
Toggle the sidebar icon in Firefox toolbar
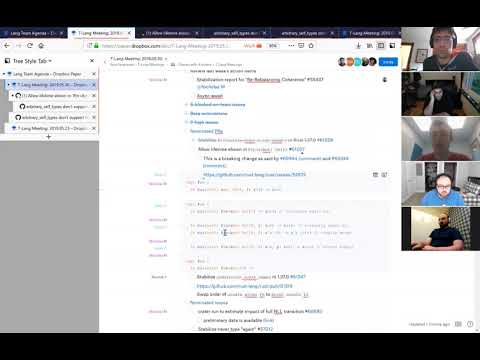[381, 46]
